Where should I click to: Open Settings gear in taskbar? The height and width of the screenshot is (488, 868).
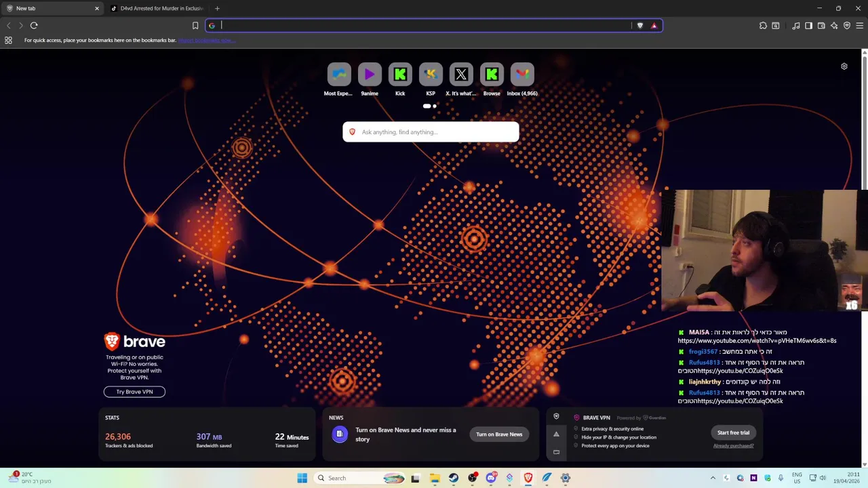point(566,478)
